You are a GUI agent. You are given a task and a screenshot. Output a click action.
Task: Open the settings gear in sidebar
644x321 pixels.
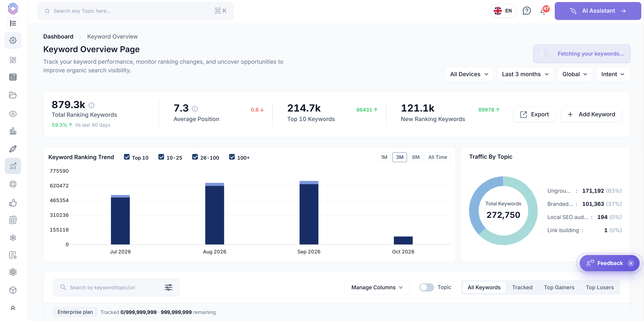point(13,40)
